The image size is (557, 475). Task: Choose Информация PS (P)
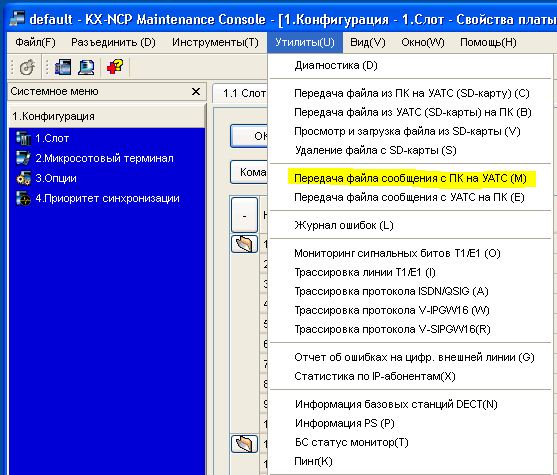click(410, 423)
